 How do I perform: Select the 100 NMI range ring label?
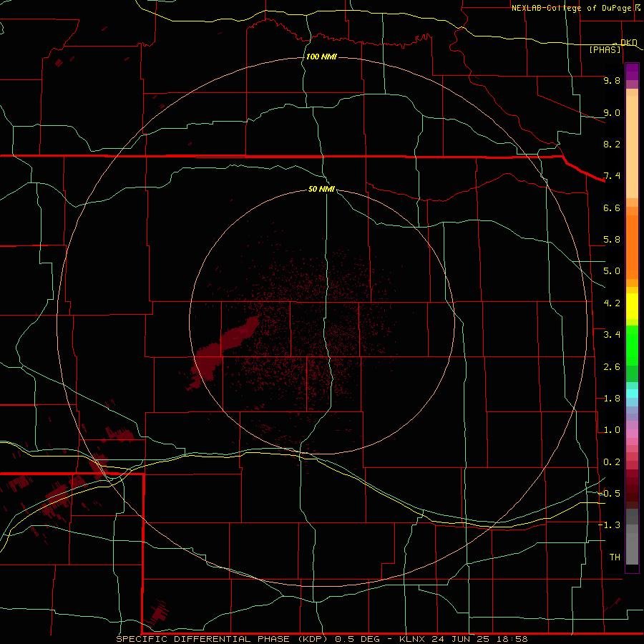click(x=321, y=57)
